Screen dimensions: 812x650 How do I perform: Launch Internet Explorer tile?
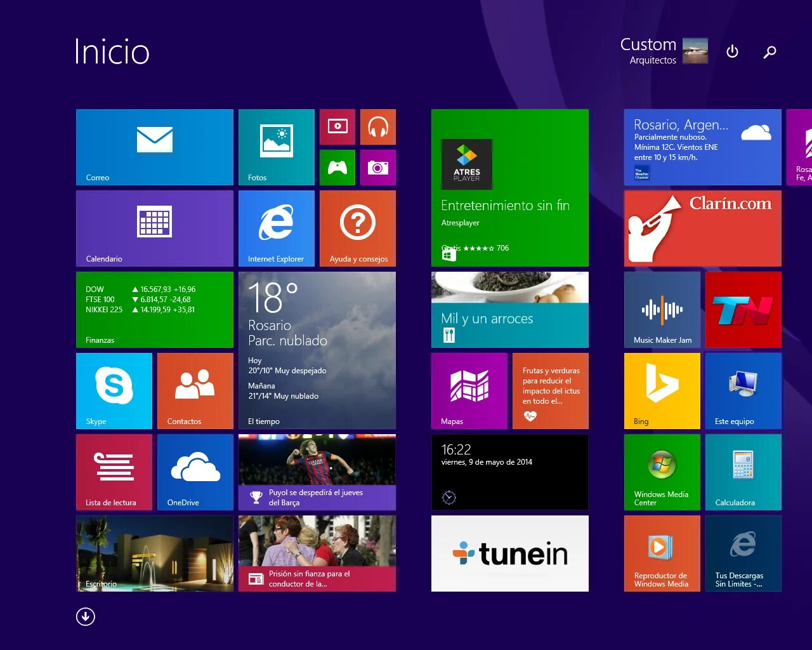click(277, 229)
